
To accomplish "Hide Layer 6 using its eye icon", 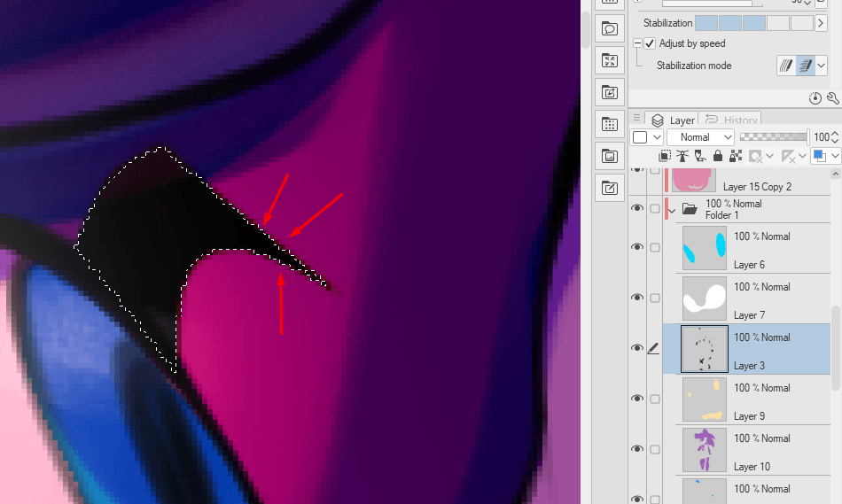I will point(637,247).
